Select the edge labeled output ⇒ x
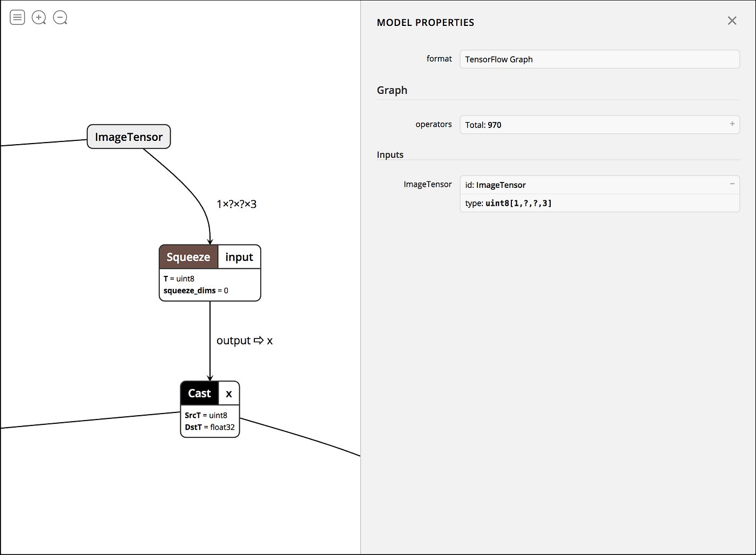Viewport: 756px width, 555px height. 244,340
